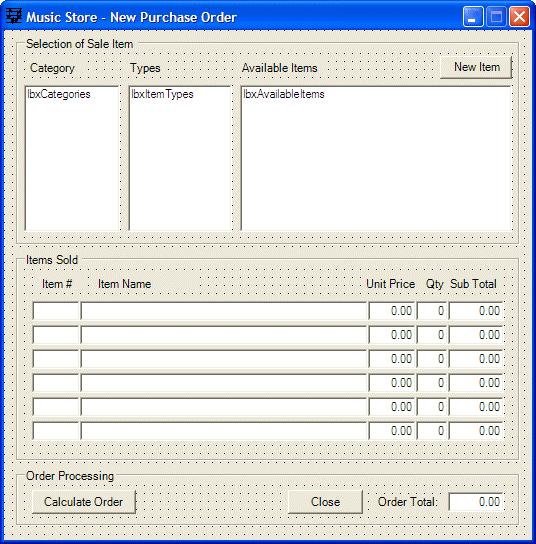Image resolution: width=536 pixels, height=544 pixels.
Task: Focus the last row Item # field
Action: click(56, 431)
